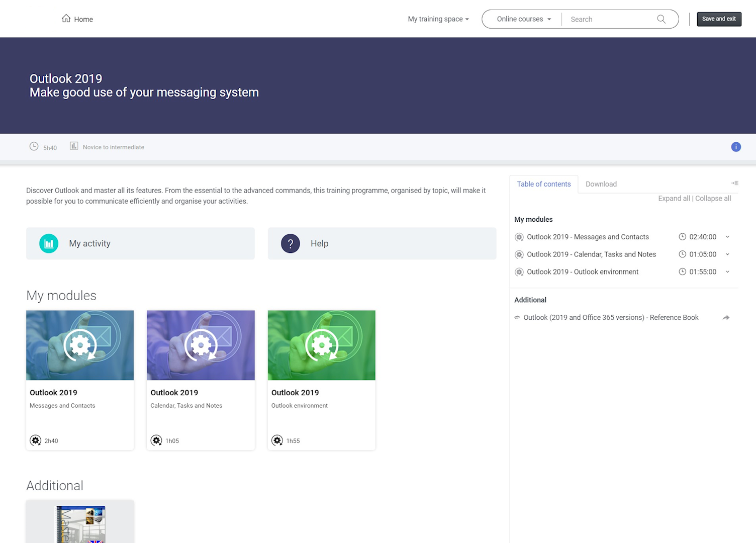
Task: Click the Save and exit button
Action: pyautogui.click(x=719, y=19)
